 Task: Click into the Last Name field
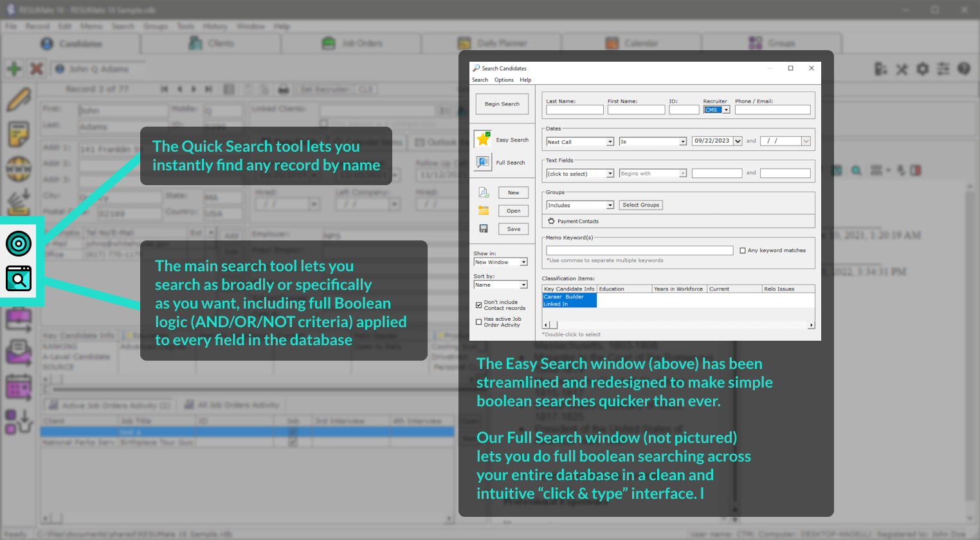(575, 110)
